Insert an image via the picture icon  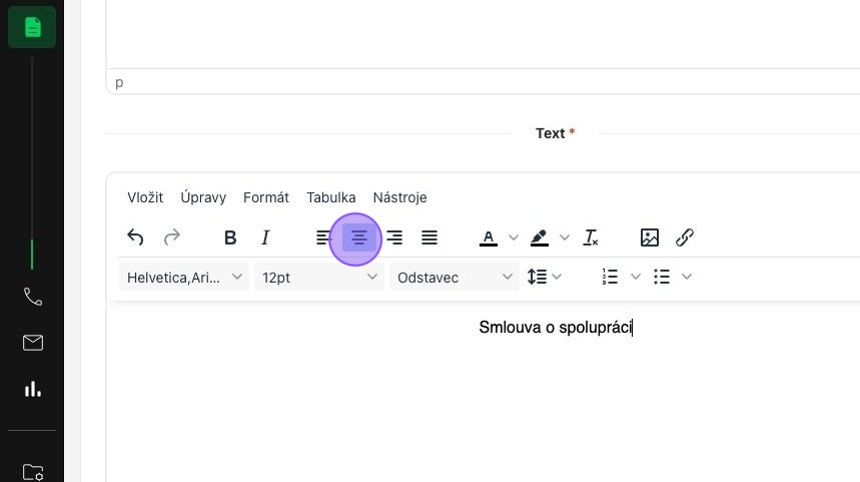(649, 237)
